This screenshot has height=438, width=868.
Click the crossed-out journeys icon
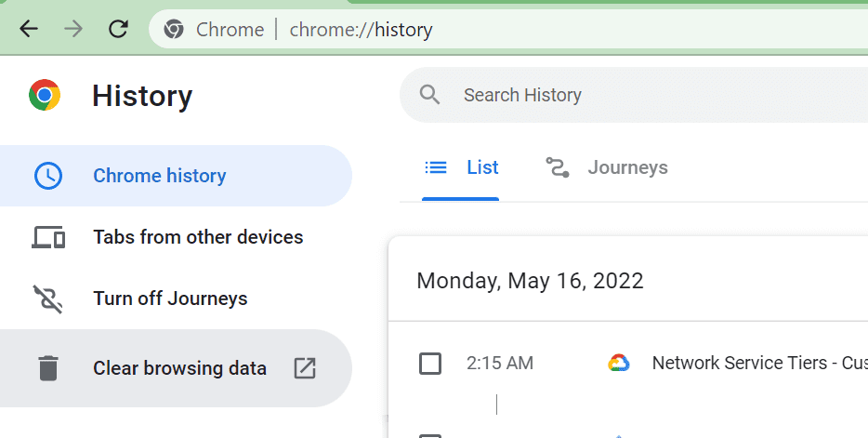click(48, 299)
